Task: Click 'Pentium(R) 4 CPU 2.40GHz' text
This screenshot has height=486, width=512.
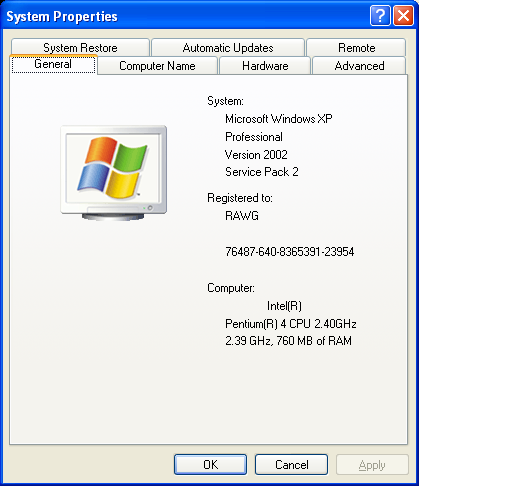Action: point(291,324)
